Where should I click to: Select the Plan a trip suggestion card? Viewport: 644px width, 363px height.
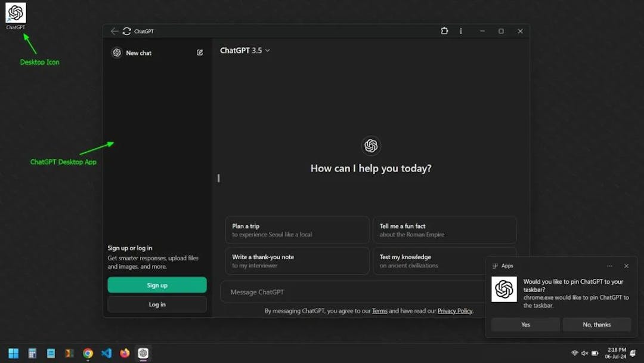point(297,230)
